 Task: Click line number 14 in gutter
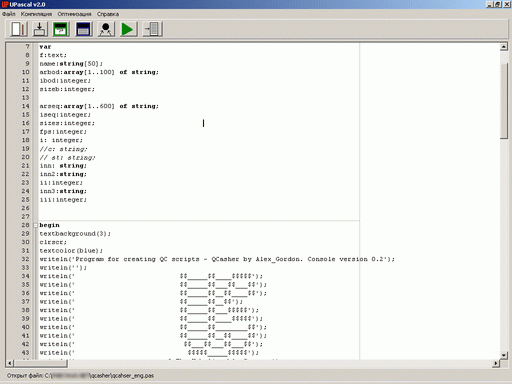[26, 106]
